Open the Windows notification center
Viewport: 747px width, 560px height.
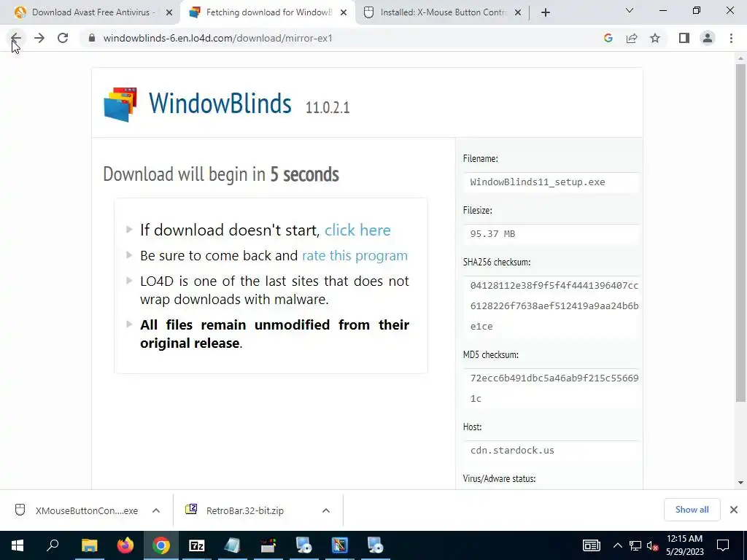(723, 545)
